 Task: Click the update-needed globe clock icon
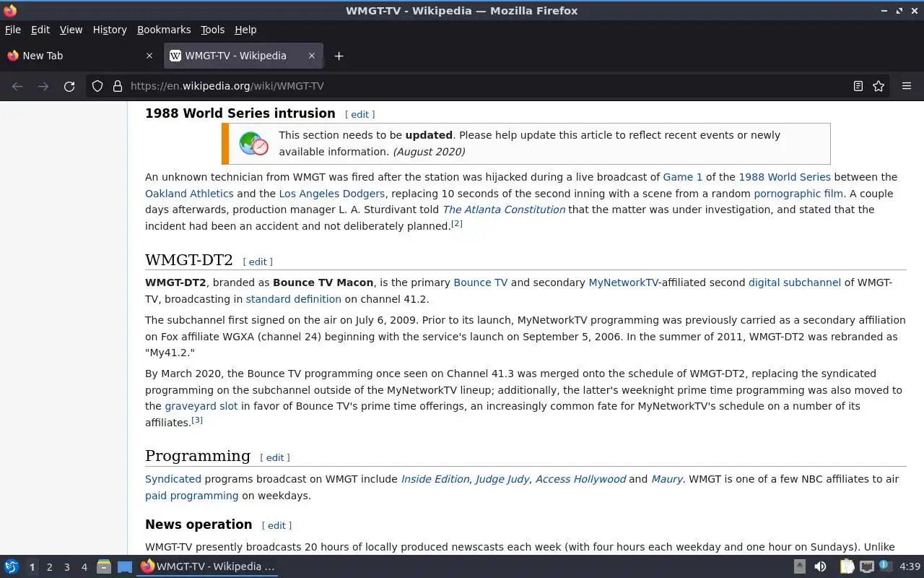[254, 144]
